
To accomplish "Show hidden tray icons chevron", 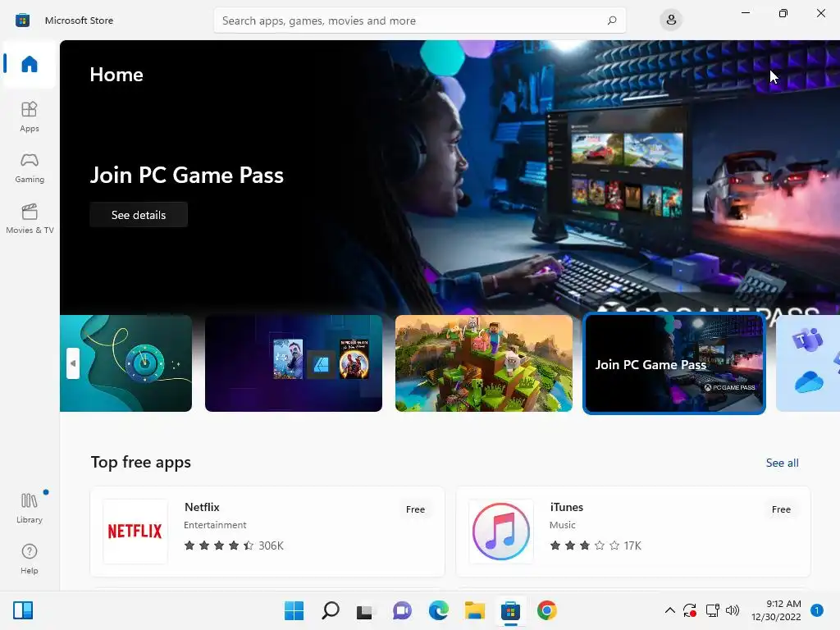I will (x=669, y=610).
